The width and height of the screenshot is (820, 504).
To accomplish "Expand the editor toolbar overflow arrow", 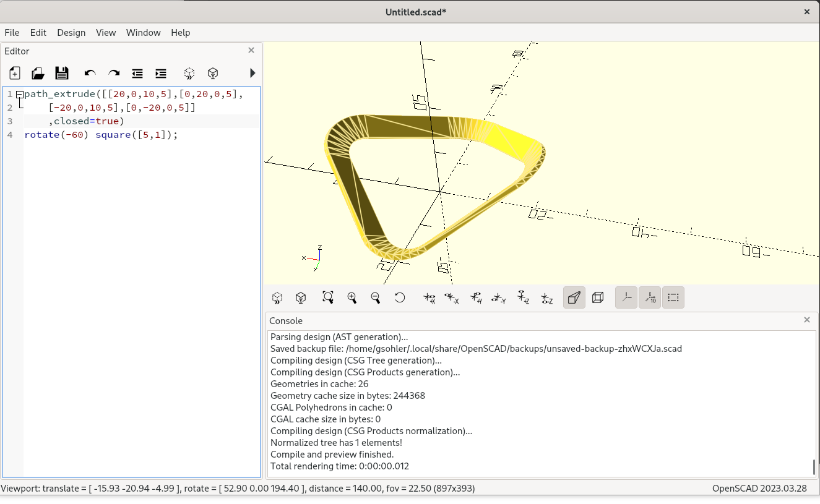I will 252,74.
